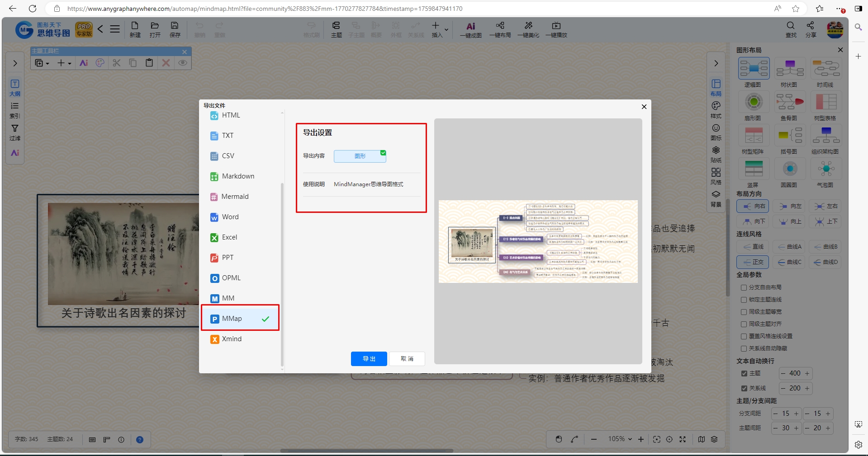
Task: Choose 曲线A connector style
Action: pos(789,247)
